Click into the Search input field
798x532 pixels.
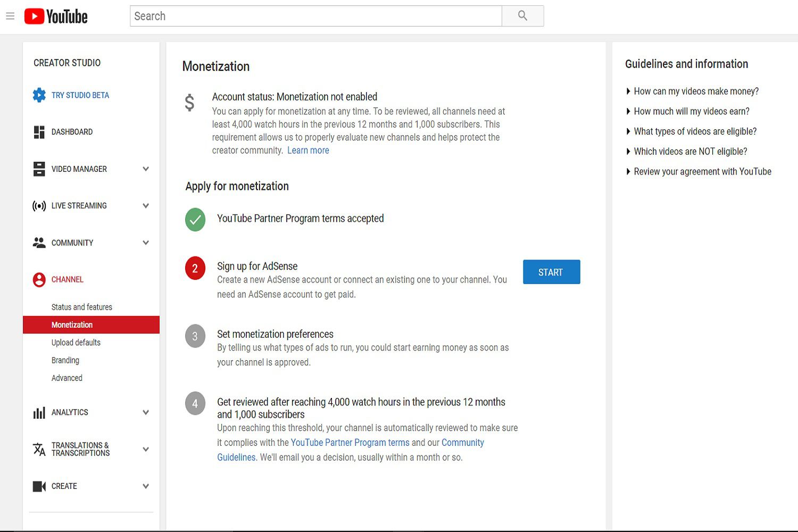coord(315,16)
